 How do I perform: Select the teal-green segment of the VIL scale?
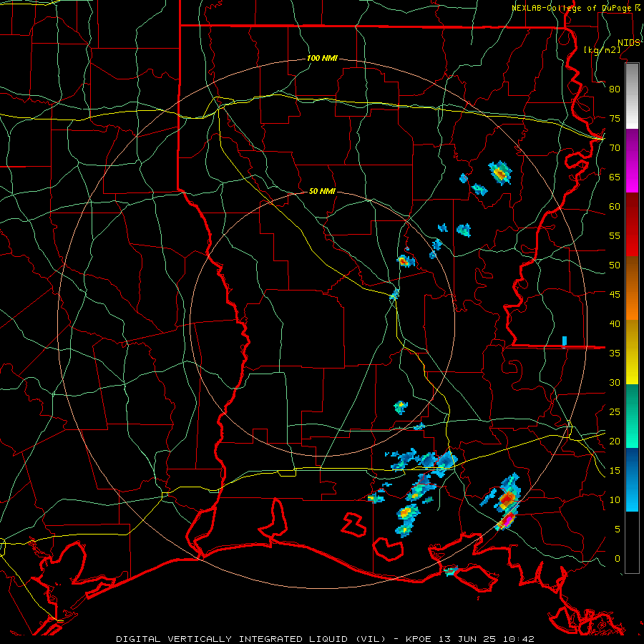(x=632, y=416)
